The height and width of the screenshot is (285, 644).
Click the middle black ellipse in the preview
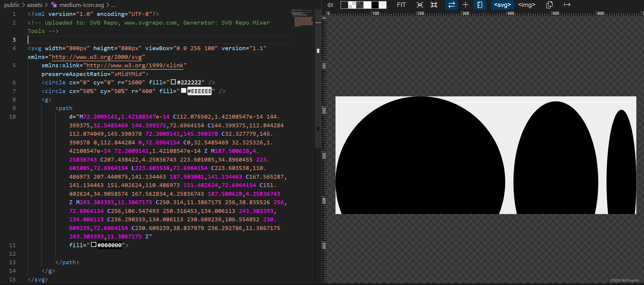coord(556,158)
